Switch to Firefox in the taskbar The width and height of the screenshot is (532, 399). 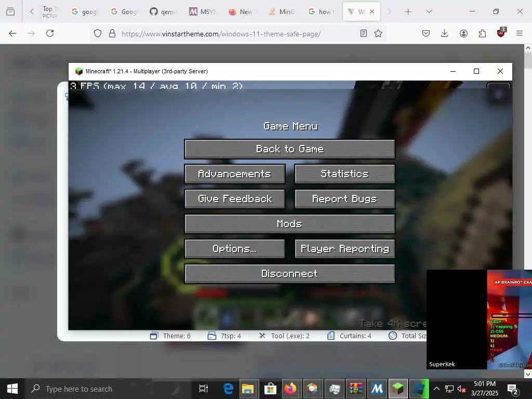(290, 389)
